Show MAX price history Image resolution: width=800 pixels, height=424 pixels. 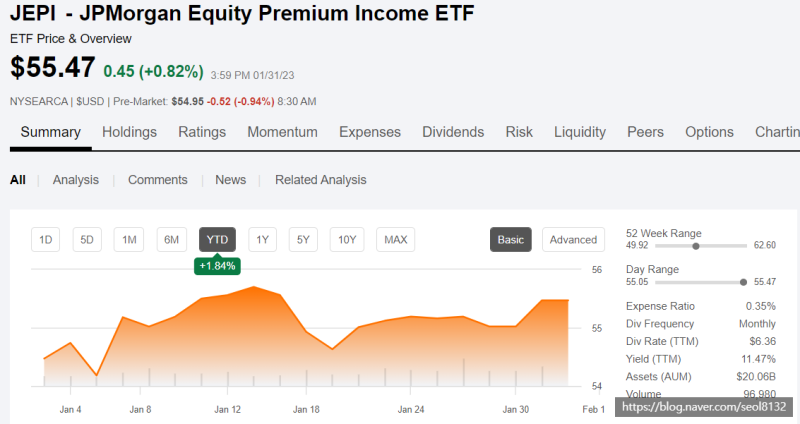395,239
